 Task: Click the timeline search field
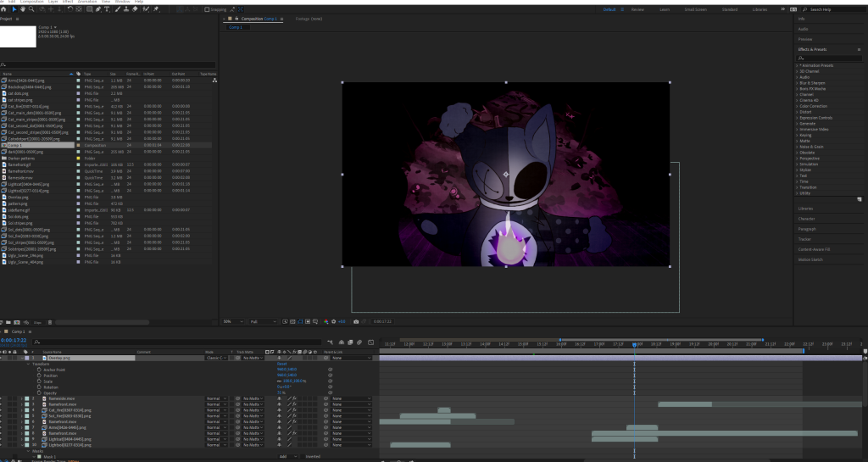click(177, 342)
